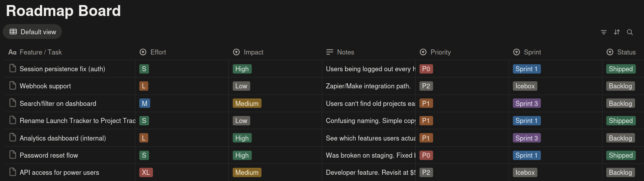Open page icon of Password reset flow
Viewport: 644px width, 181px height.
click(13, 155)
